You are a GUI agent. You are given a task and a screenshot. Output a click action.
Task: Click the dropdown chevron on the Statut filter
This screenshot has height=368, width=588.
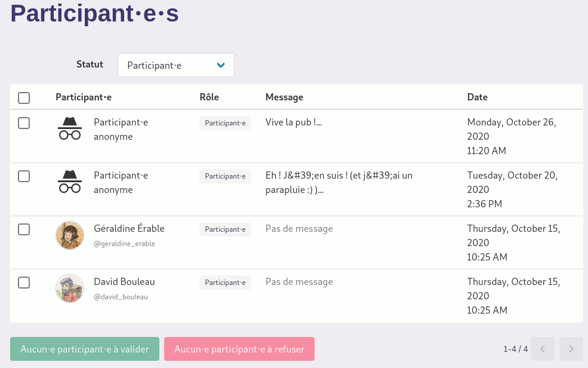coord(221,65)
